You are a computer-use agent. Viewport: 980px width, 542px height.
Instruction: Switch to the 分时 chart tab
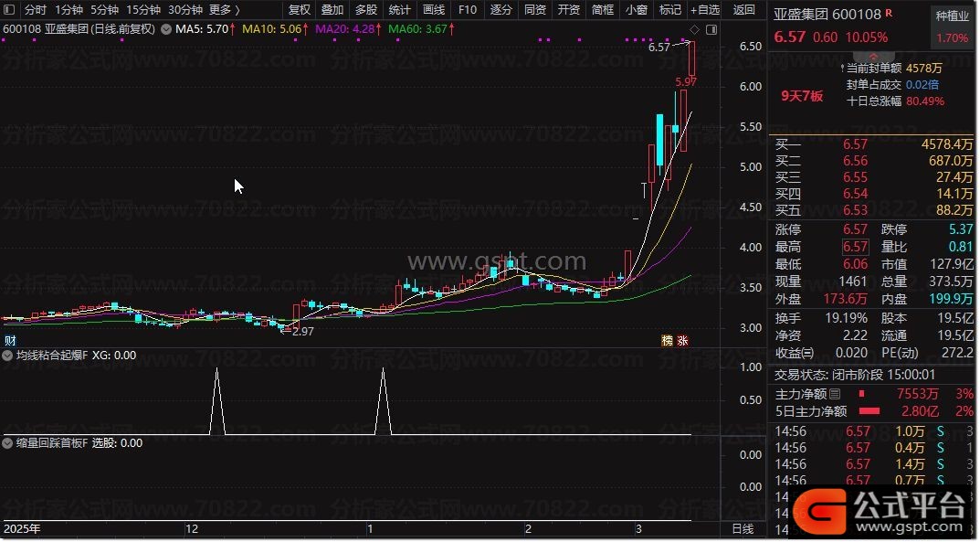pos(35,10)
